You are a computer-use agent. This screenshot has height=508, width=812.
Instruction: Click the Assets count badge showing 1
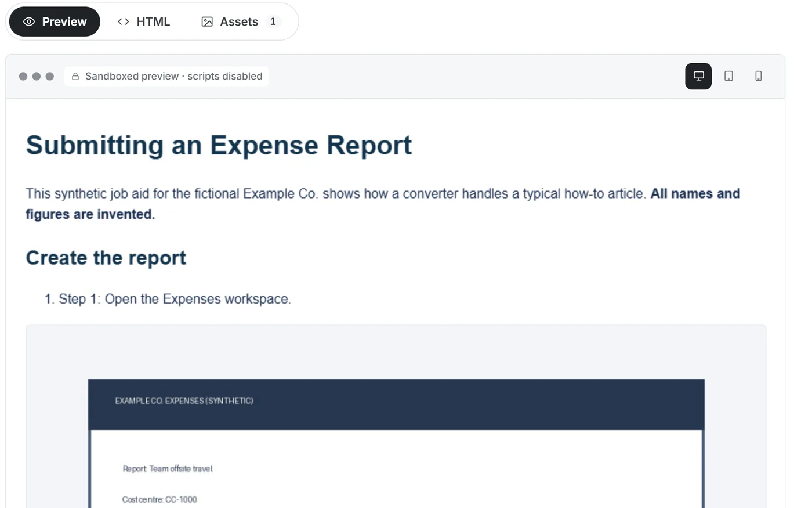273,21
